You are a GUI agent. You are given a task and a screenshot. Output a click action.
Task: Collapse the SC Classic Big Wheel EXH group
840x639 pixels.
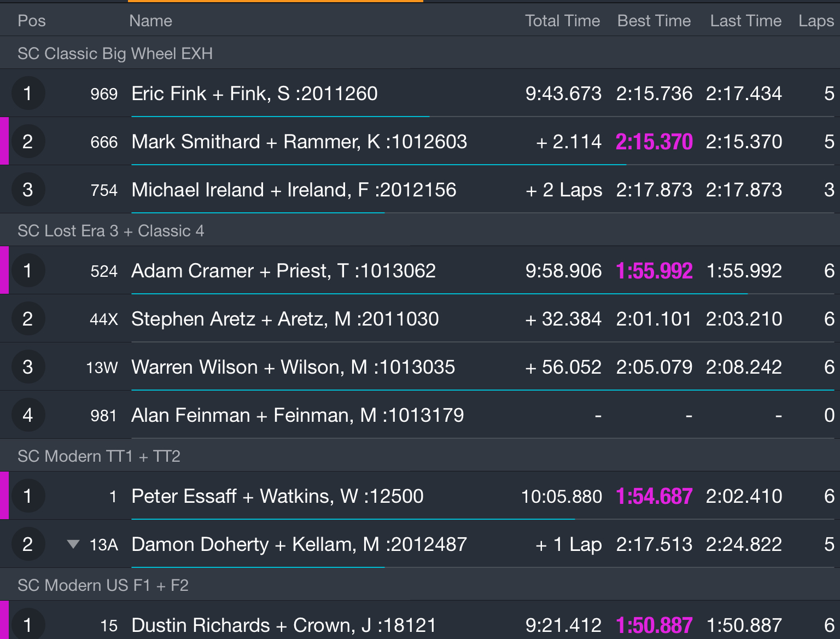coord(420,53)
